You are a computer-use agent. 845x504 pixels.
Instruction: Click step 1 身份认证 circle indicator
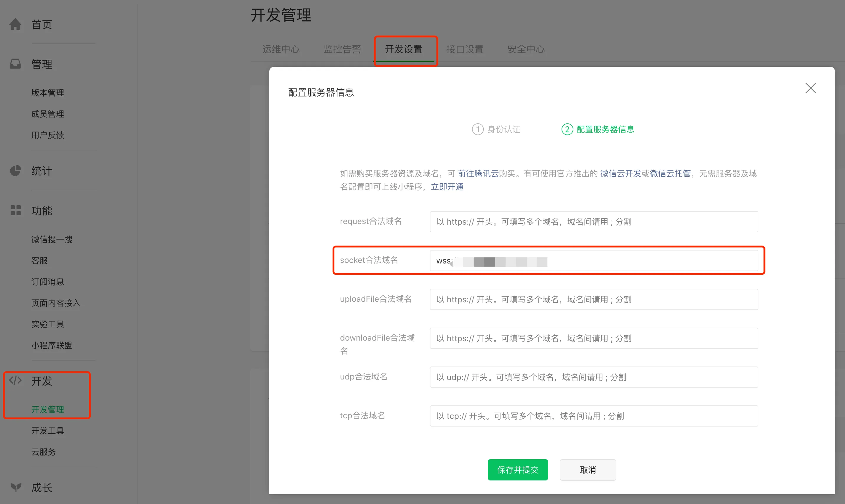tap(477, 129)
